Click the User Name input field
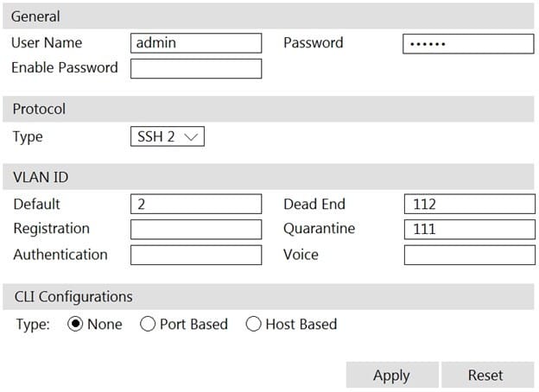Image resolution: width=539 pixels, height=392 pixels. pos(196,43)
